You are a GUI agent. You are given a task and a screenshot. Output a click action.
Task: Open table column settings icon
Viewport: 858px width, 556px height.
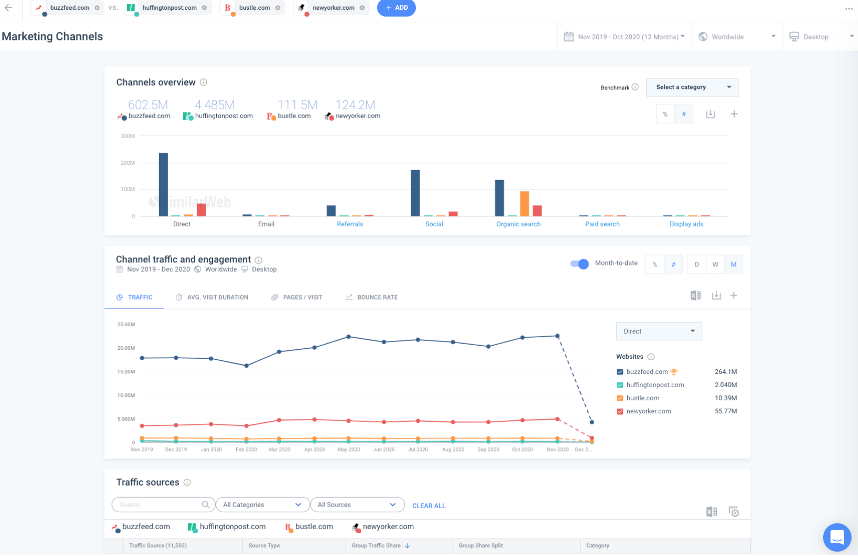coord(733,512)
